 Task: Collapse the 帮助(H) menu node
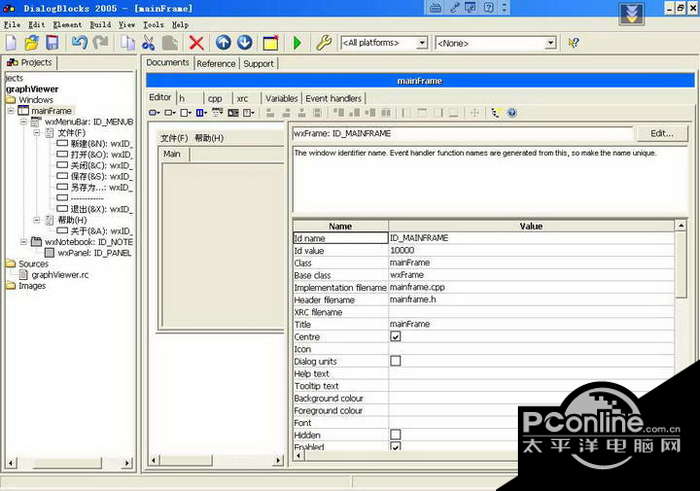(x=37, y=220)
